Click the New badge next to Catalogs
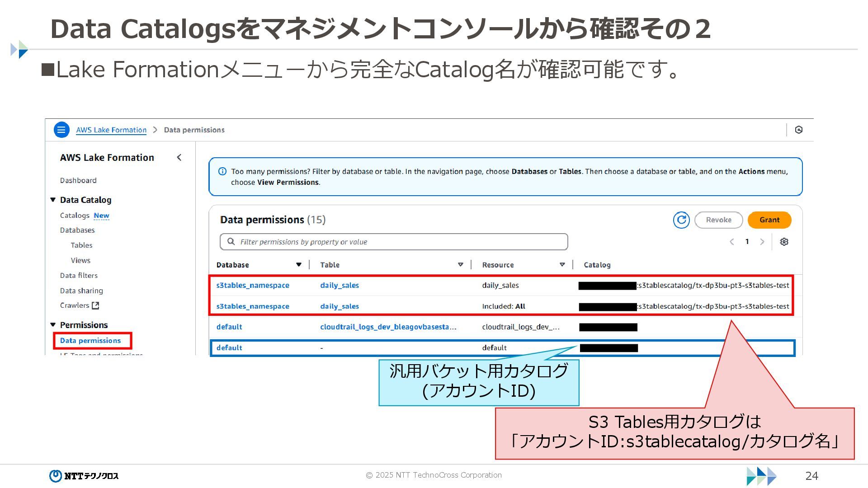 pyautogui.click(x=101, y=216)
